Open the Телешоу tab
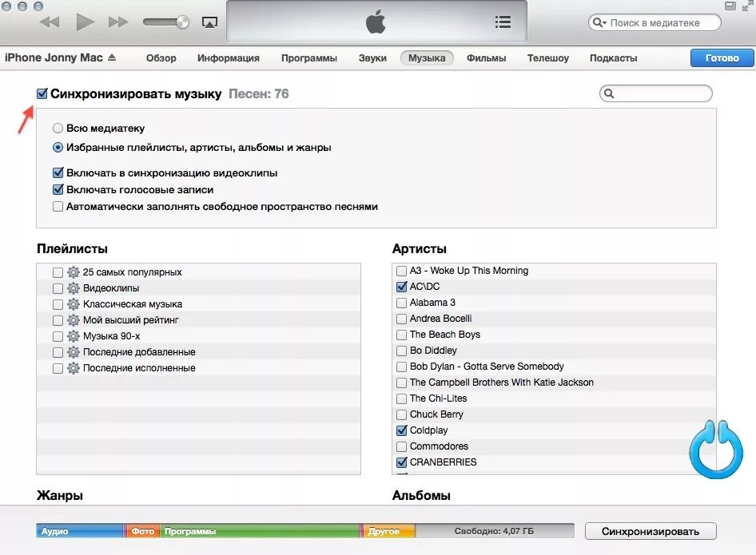 pos(547,57)
